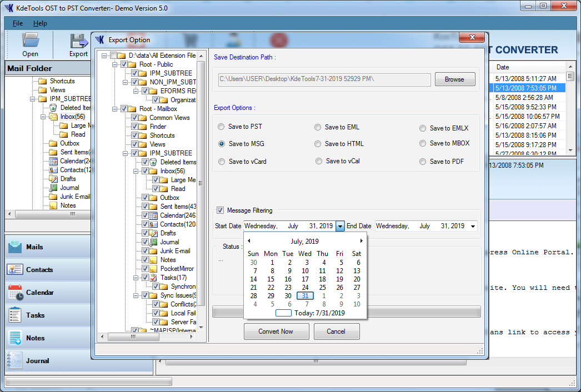This screenshot has width=581, height=392.
Task: Choose Save to vCard format
Action: pos(222,162)
